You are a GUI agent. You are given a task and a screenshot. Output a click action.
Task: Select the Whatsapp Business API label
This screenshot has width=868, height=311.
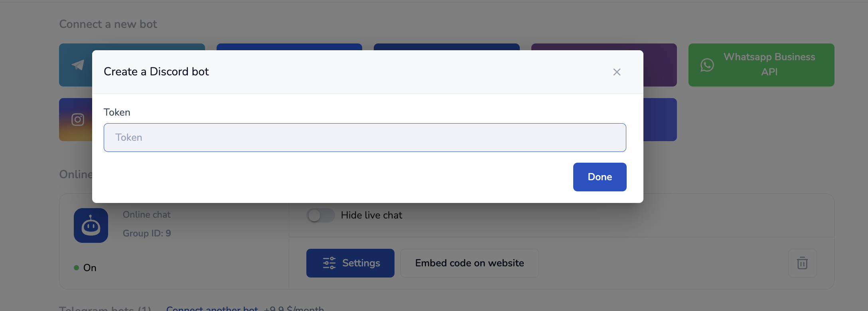coord(769,65)
